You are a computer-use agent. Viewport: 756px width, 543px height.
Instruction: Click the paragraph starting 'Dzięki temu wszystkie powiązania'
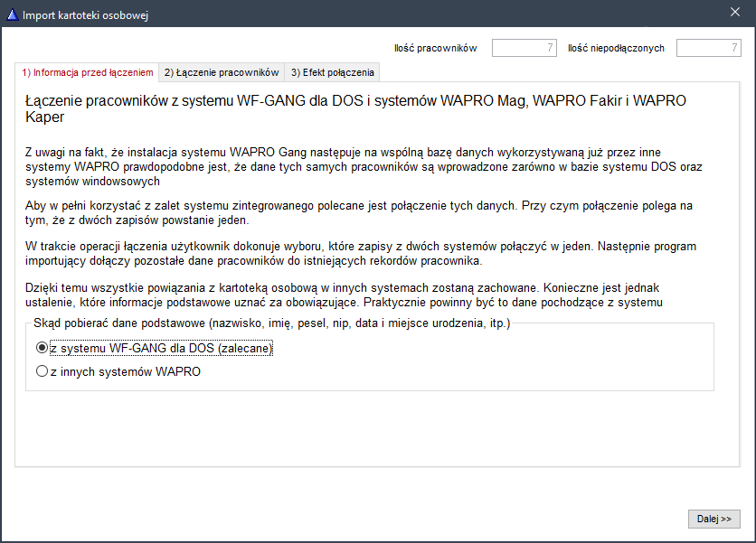(344, 295)
